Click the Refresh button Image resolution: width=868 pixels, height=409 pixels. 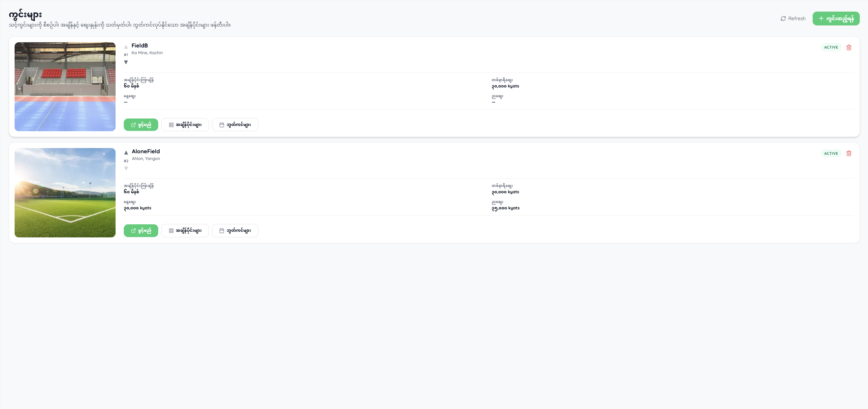[793, 18]
